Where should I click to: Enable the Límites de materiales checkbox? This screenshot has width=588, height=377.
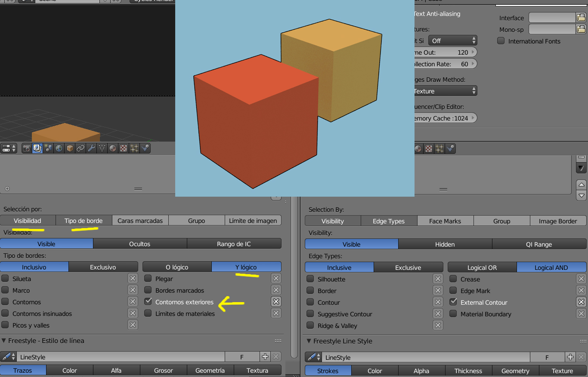point(148,313)
